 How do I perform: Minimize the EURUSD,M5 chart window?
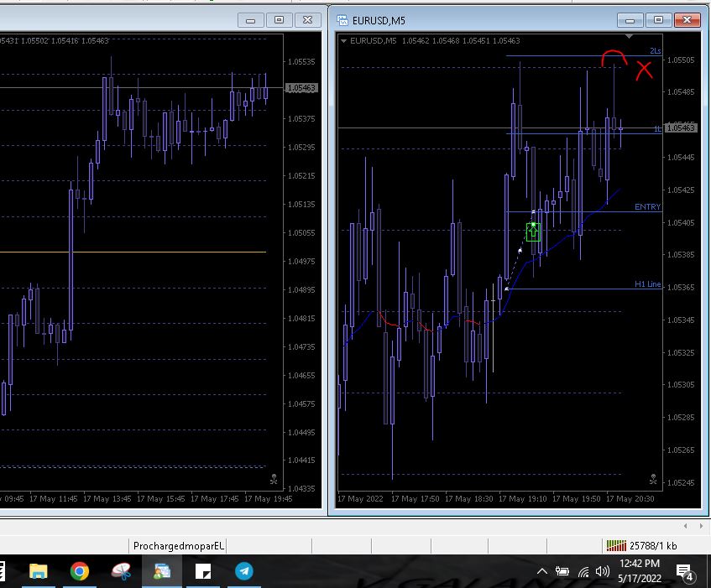pos(630,20)
